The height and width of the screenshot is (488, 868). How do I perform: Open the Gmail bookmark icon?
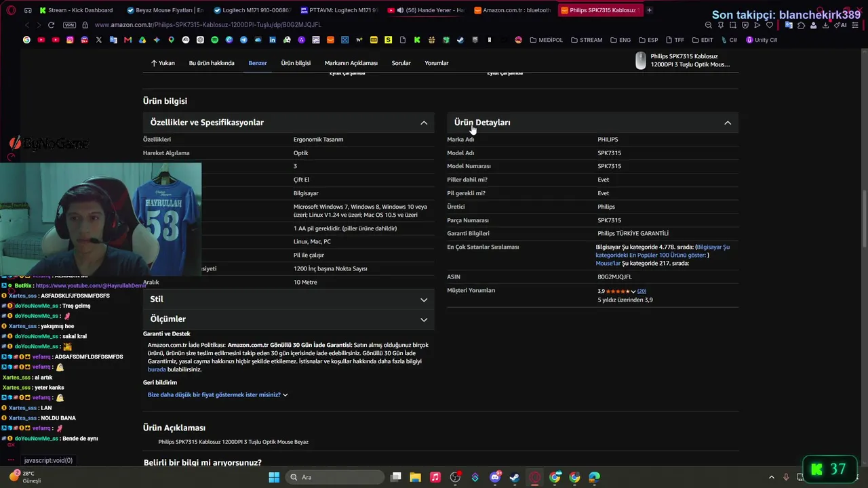(x=127, y=40)
